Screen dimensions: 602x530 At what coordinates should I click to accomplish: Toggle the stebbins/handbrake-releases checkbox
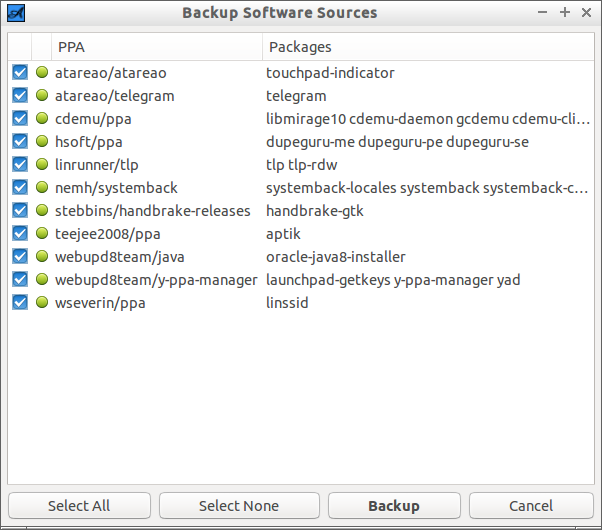coord(20,210)
